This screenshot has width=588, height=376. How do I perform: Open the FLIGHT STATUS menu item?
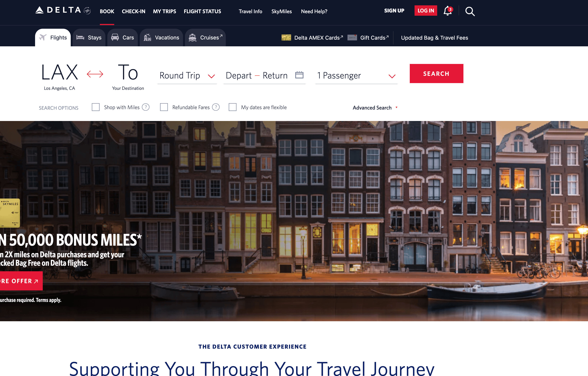[202, 11]
